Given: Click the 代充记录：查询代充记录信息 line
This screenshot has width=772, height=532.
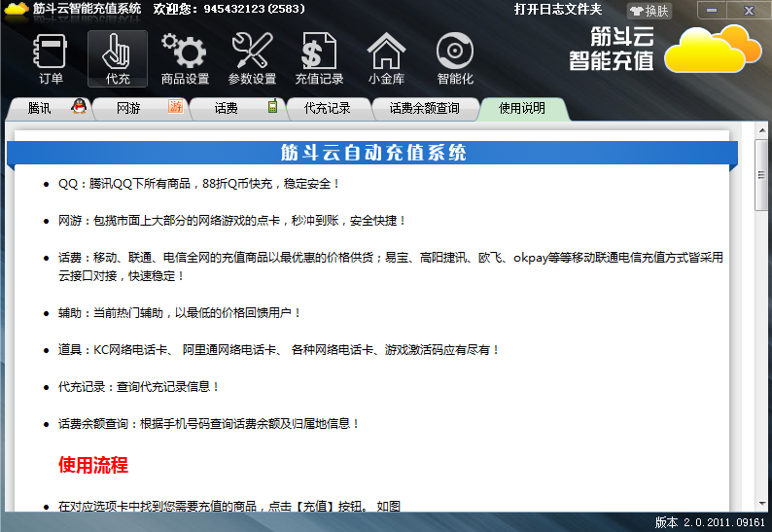Looking at the screenshot, I should (138, 387).
